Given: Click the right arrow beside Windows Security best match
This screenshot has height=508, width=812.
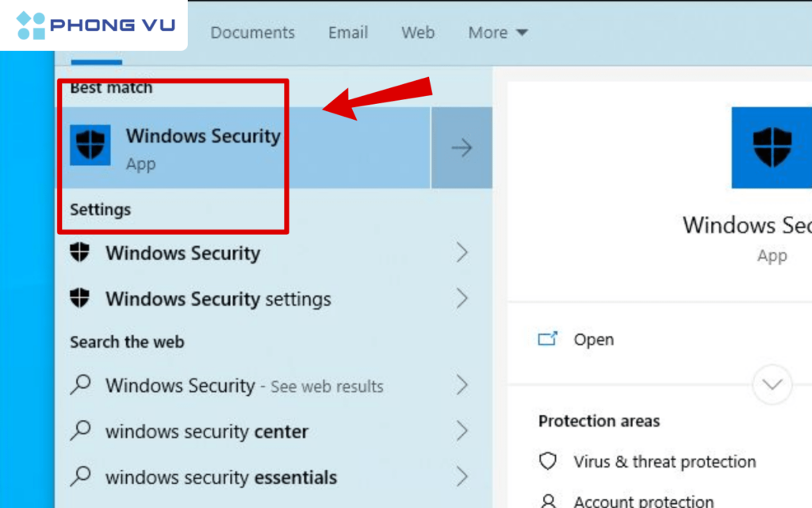Looking at the screenshot, I should (462, 148).
